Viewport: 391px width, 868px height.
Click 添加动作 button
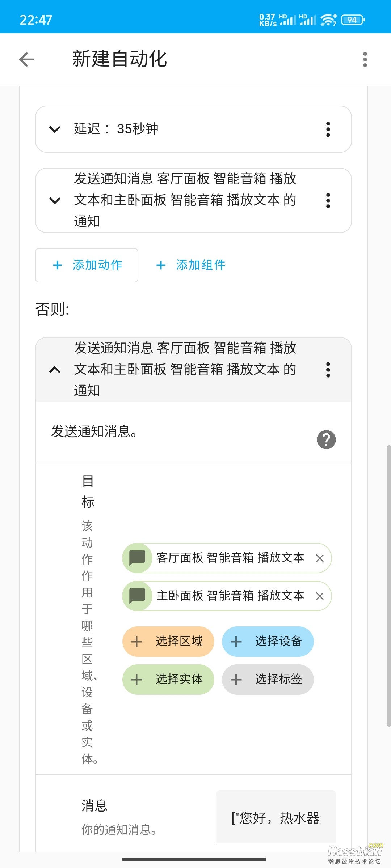(87, 265)
